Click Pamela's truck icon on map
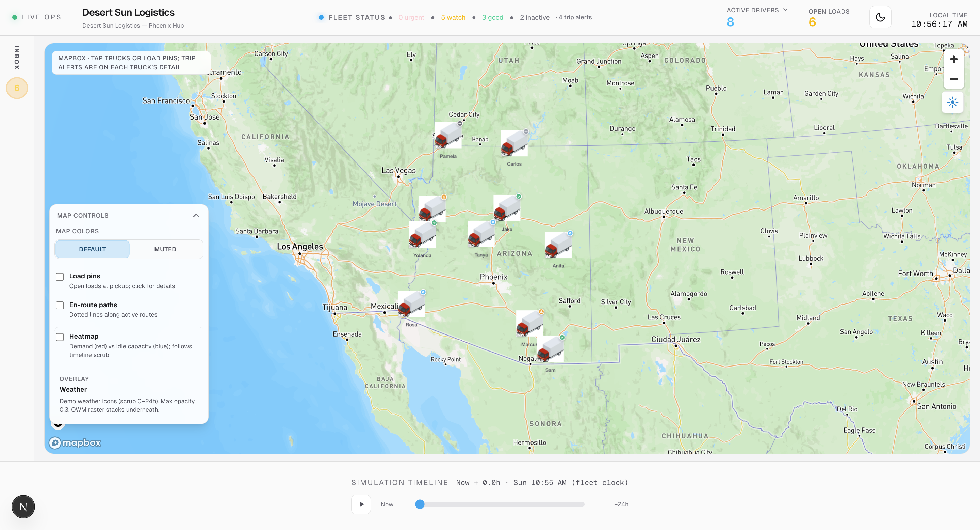Screen dimensions: 980x530 pos(448,136)
